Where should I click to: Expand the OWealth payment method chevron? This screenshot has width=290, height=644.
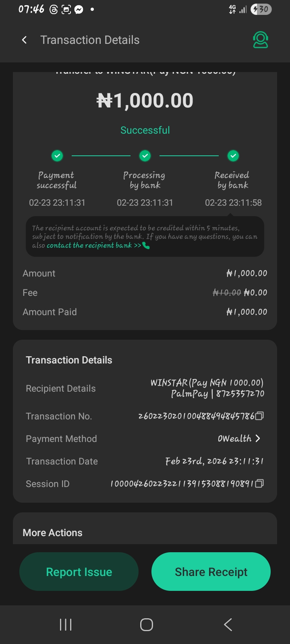pos(258,438)
